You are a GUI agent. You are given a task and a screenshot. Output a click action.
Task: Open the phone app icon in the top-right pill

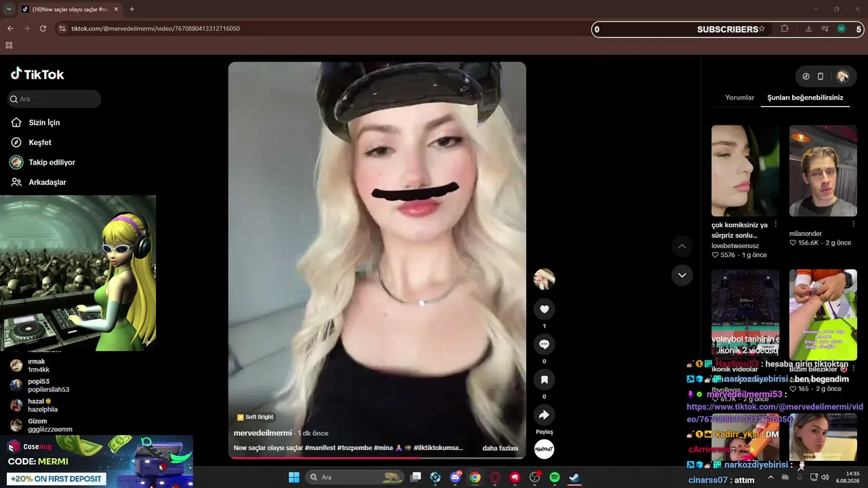pyautogui.click(x=821, y=77)
